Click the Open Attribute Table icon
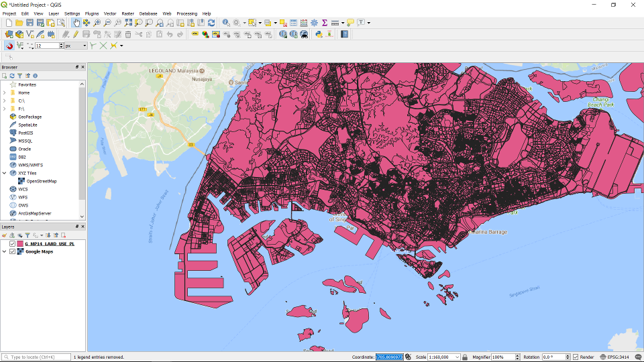 [293, 23]
